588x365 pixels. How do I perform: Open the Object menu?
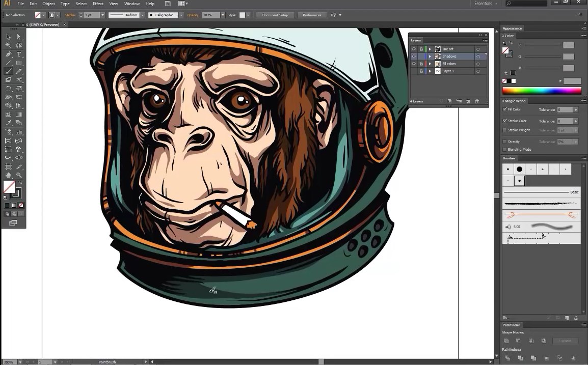click(48, 4)
